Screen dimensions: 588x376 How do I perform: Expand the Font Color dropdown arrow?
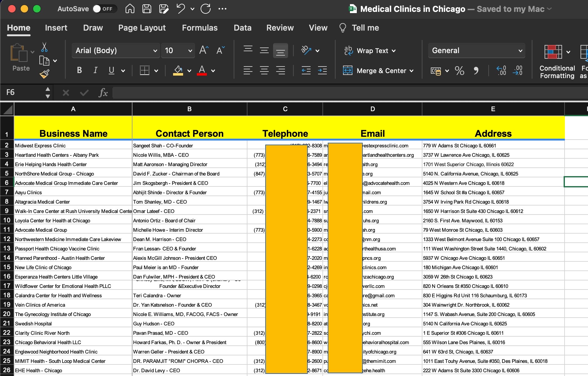213,71
